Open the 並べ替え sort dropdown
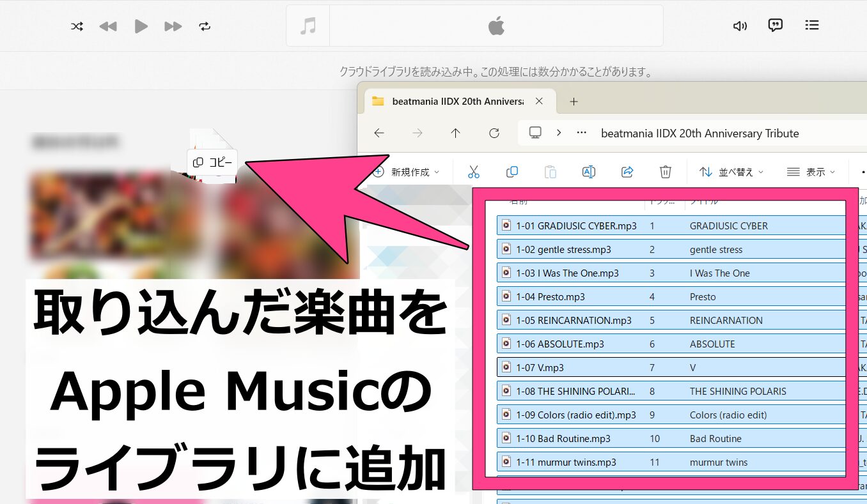This screenshot has height=504, width=867. click(x=731, y=172)
